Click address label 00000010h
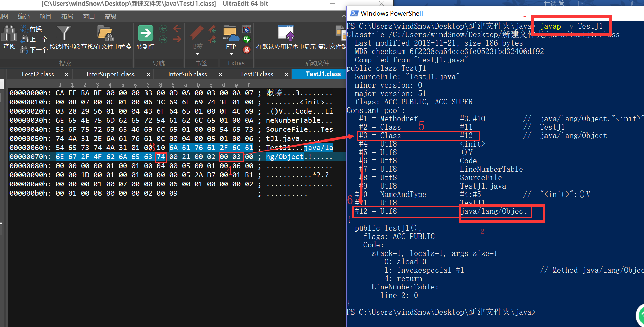644x327 pixels. tap(30, 102)
